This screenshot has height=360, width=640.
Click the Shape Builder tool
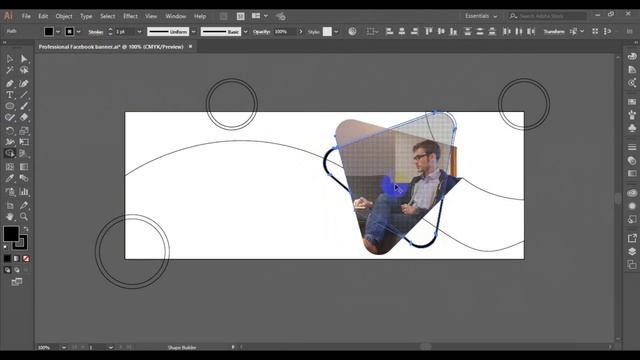point(10,153)
